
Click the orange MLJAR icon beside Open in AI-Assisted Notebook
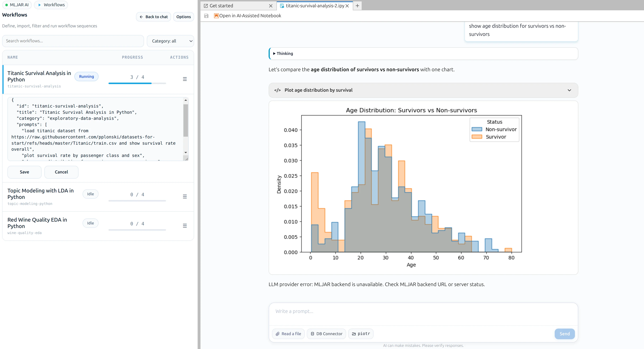click(216, 15)
